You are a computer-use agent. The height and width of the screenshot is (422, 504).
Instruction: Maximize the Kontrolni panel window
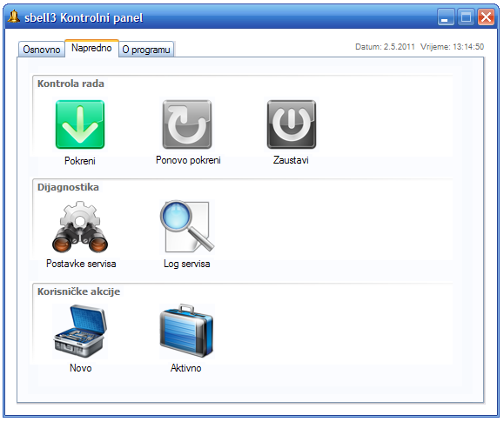pos(466,17)
